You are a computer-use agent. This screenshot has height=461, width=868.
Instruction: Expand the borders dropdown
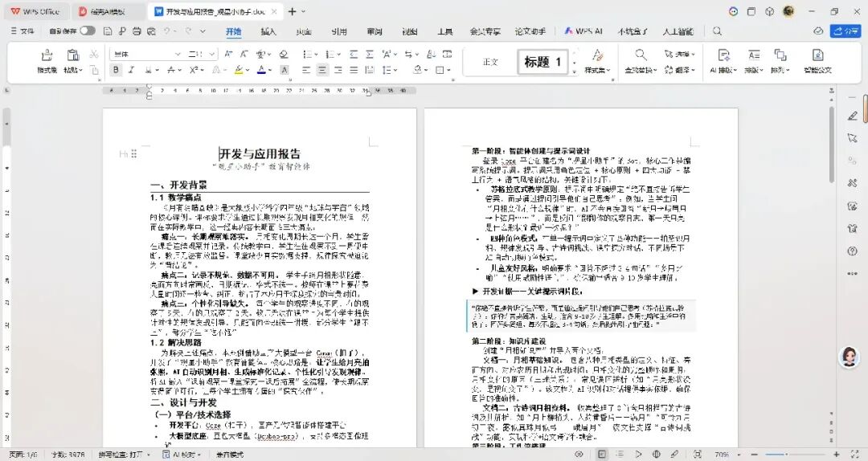[x=448, y=71]
